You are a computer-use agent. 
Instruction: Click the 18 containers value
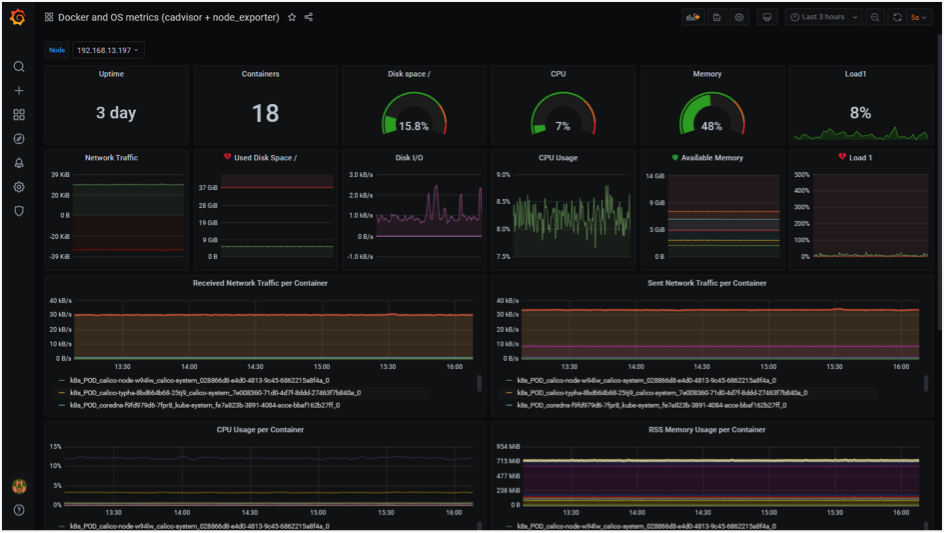[x=266, y=113]
